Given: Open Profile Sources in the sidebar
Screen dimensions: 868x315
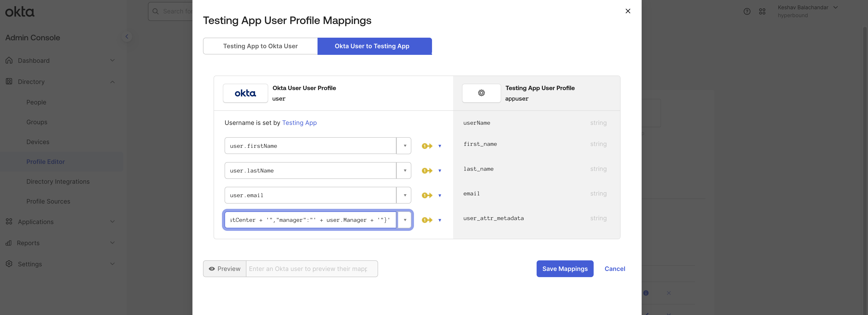Looking at the screenshot, I should point(48,201).
